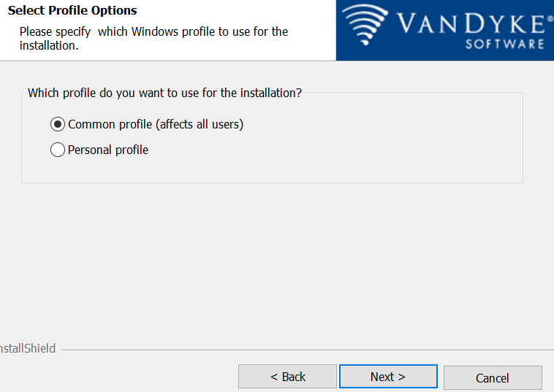Click the InstallShield label at bottom
This screenshot has height=392, width=554.
[x=27, y=349]
